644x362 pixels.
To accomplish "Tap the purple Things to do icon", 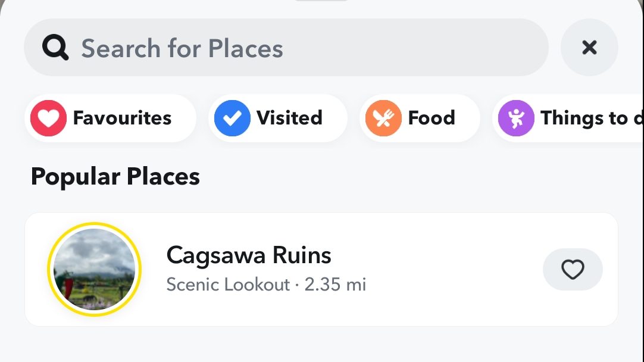I will pyautogui.click(x=516, y=118).
